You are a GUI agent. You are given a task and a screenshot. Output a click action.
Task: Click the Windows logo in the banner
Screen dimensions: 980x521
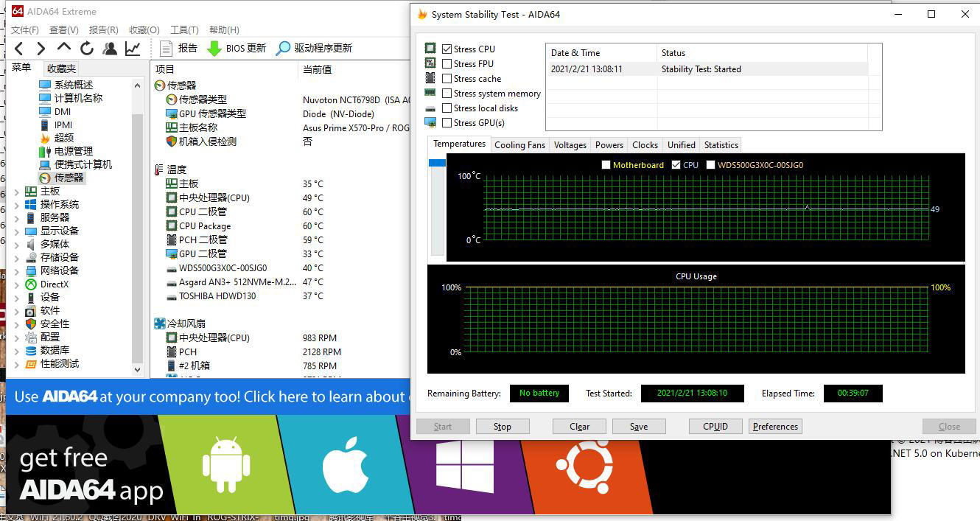pyautogui.click(x=464, y=467)
